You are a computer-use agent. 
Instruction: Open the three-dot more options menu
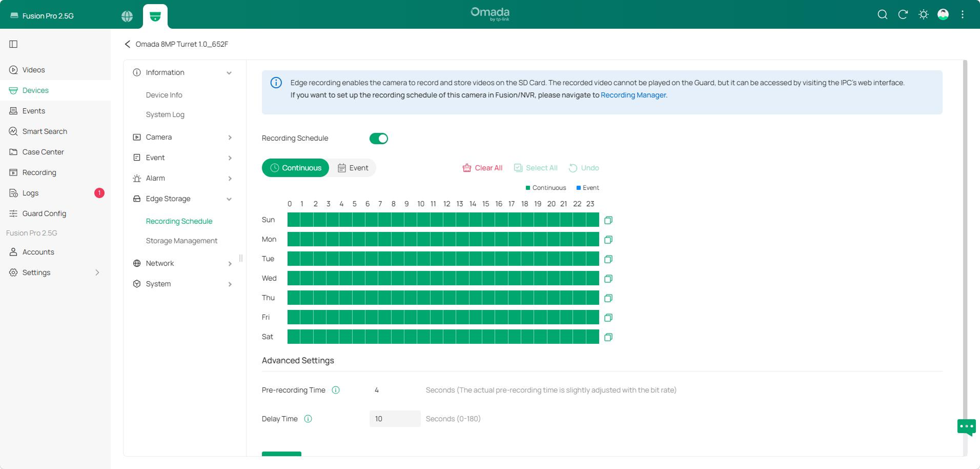(963, 15)
